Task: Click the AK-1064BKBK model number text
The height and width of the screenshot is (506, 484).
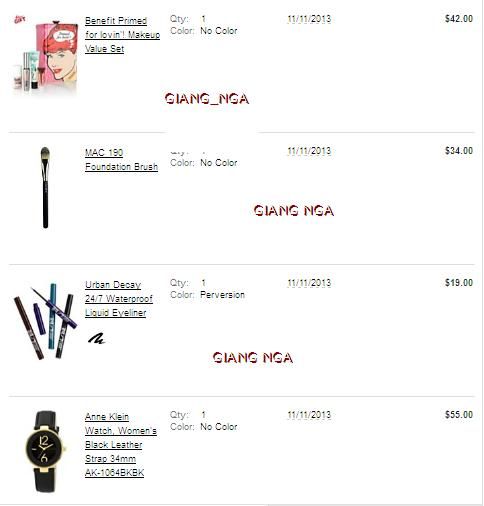Action: click(x=114, y=473)
